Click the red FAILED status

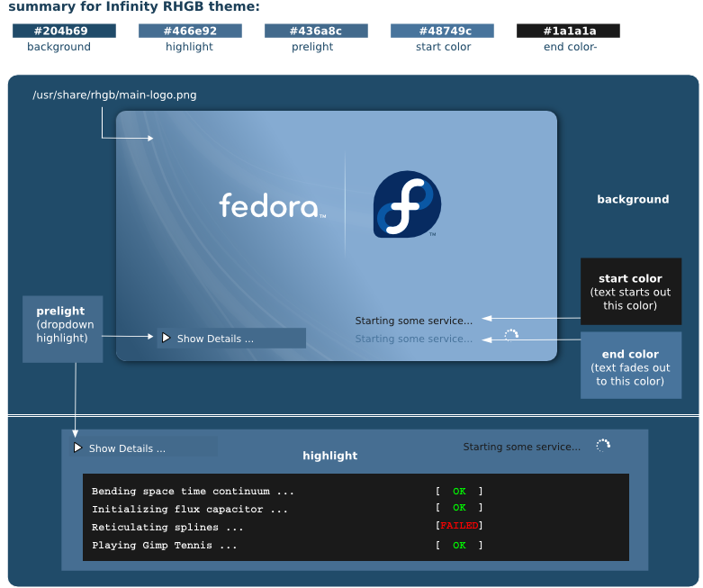459,525
